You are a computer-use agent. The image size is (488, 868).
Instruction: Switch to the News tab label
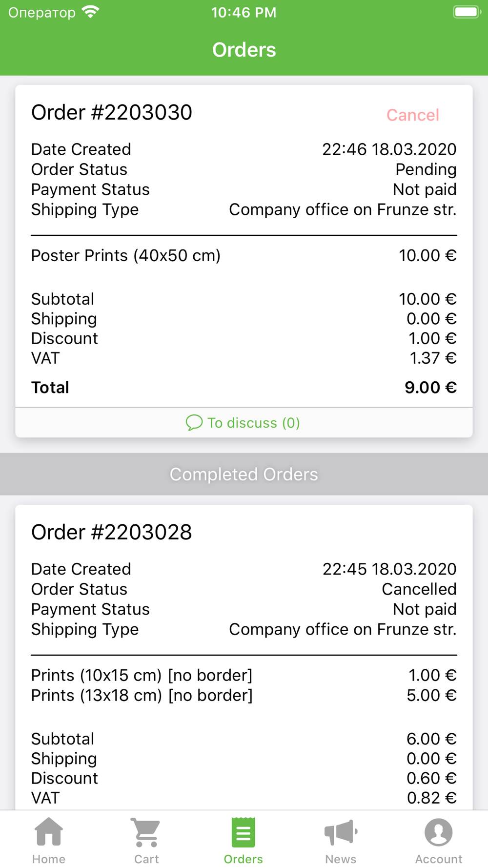[341, 859]
